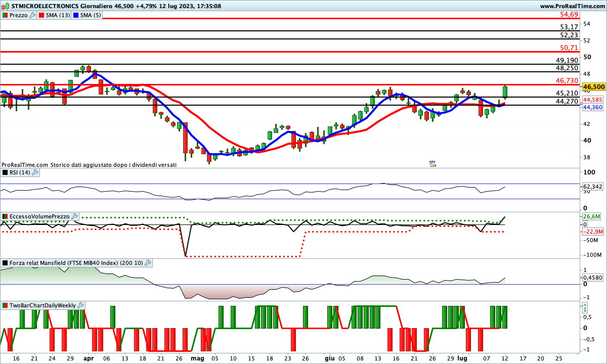This screenshot has width=607, height=364.
Task: Click the 52,23 level label
Action: tap(570, 35)
